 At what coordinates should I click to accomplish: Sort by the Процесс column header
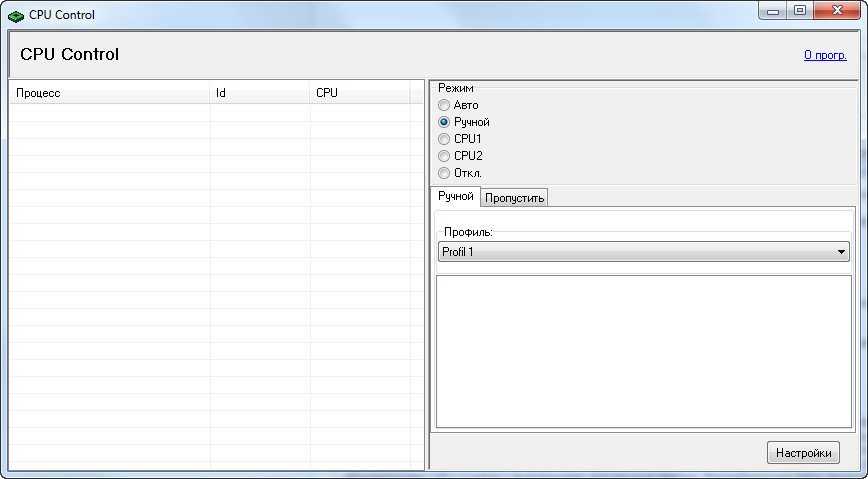109,93
